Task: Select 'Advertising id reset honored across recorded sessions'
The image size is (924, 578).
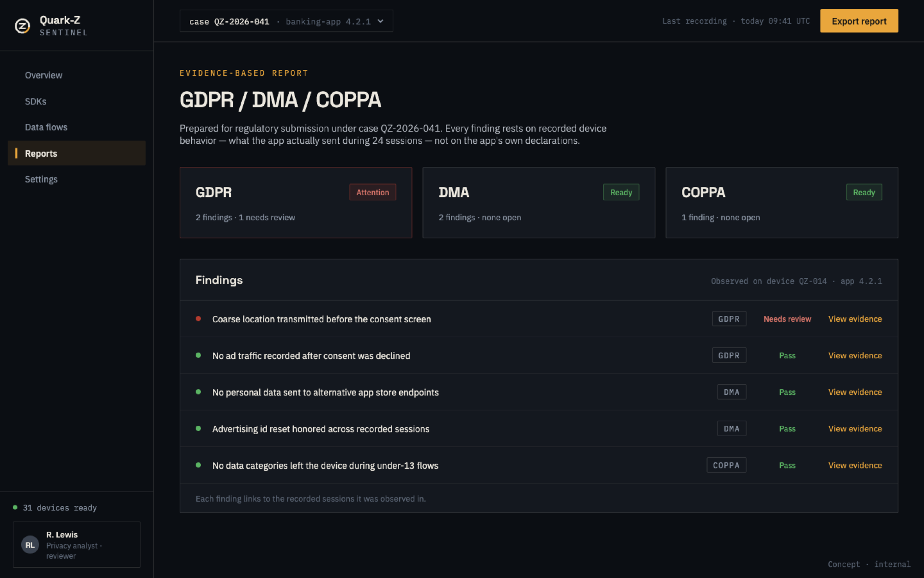Action: [x=321, y=429]
